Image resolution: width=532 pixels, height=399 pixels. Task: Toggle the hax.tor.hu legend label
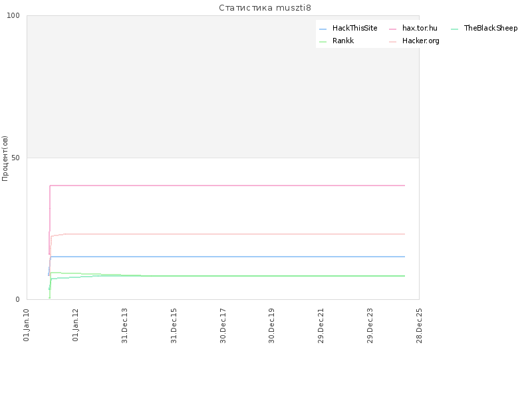(420, 28)
